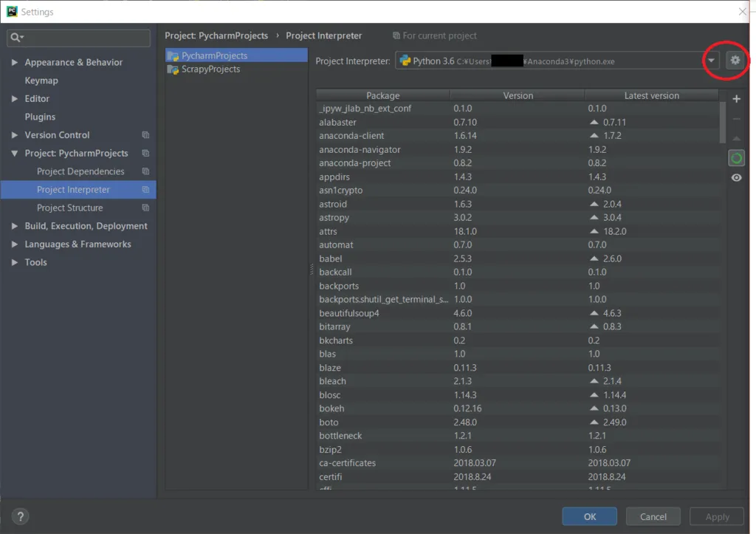The width and height of the screenshot is (756, 534).
Task: Click the Python 3.6 interpreter combo box
Action: (x=557, y=61)
